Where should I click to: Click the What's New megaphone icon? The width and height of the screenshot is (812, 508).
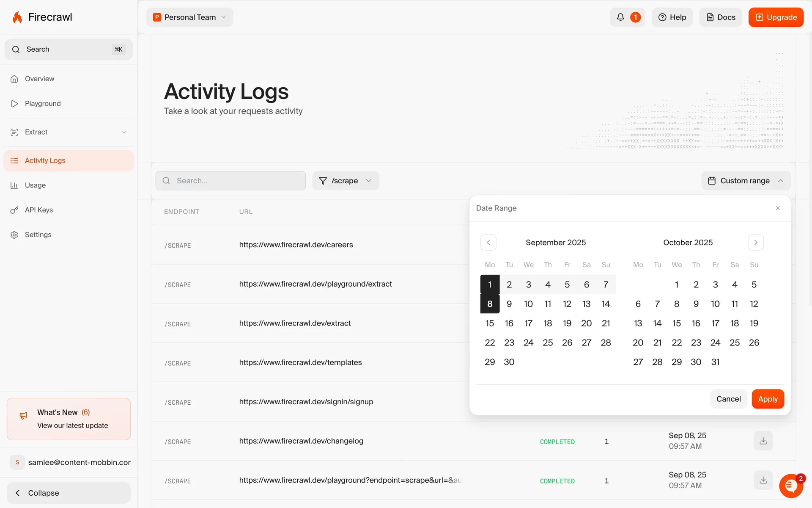click(24, 416)
